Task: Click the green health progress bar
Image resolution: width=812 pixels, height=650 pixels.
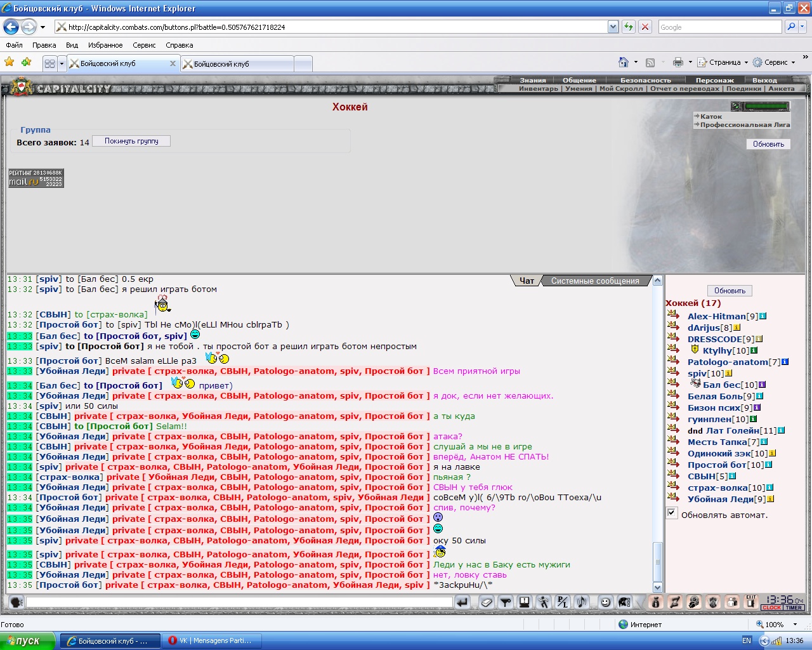Action: tap(766, 106)
